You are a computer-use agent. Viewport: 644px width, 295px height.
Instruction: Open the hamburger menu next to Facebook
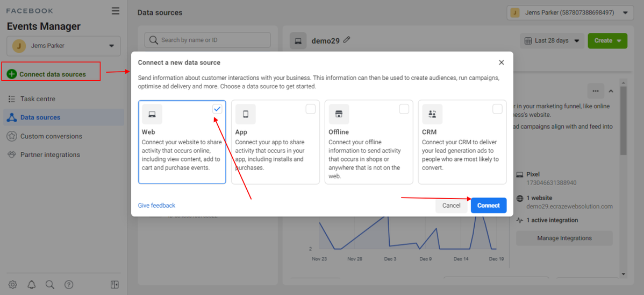coord(116,11)
